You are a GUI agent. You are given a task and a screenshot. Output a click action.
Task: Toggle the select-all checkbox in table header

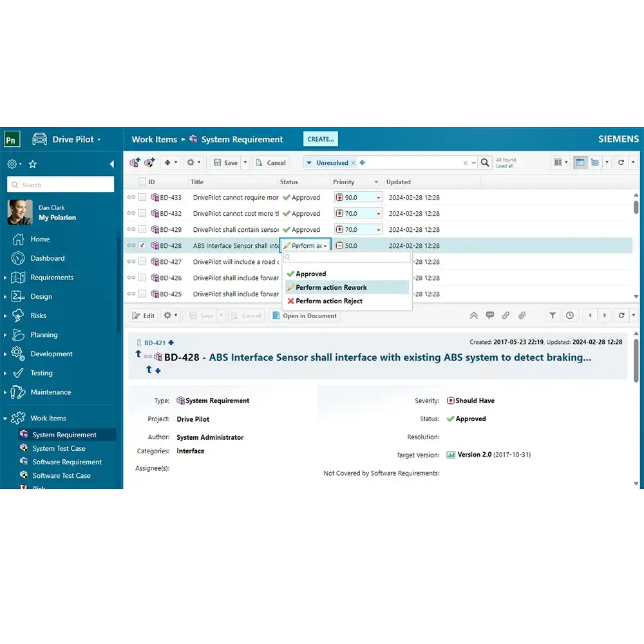click(x=142, y=182)
